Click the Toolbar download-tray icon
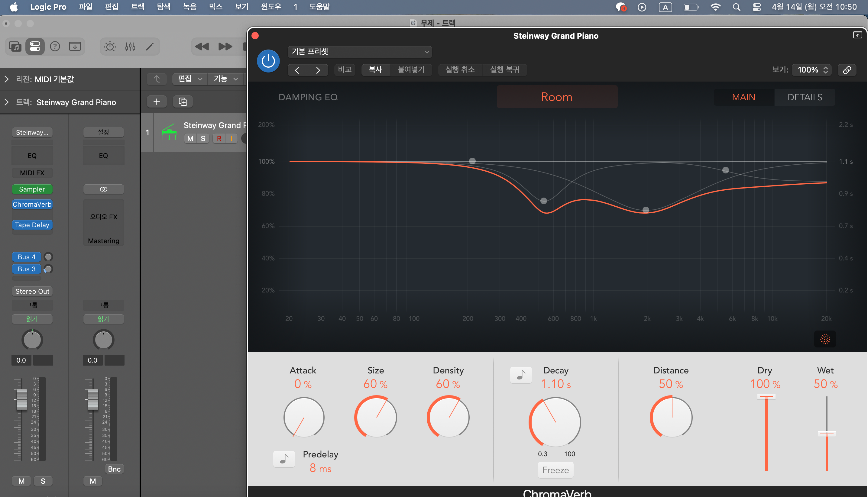 coord(75,47)
